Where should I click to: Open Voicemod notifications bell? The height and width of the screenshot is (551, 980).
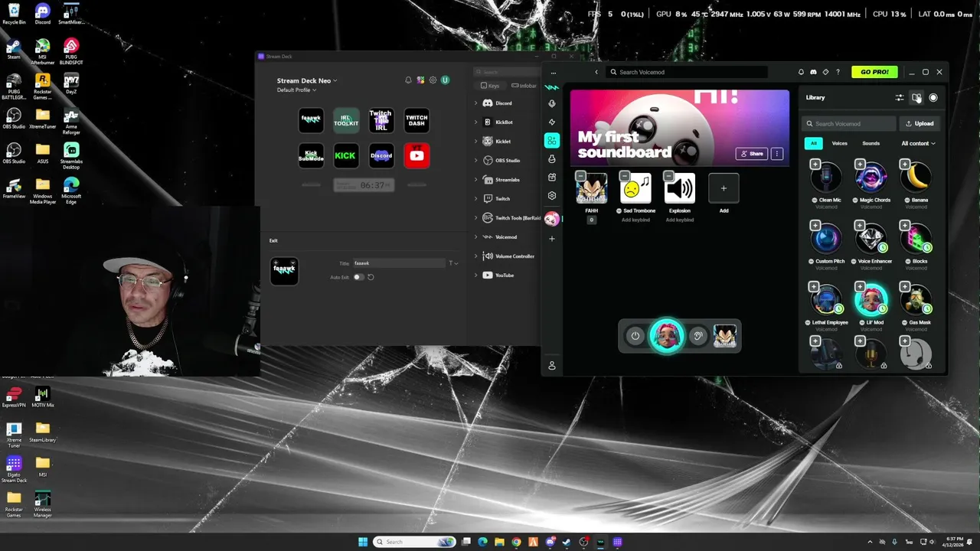click(x=801, y=72)
